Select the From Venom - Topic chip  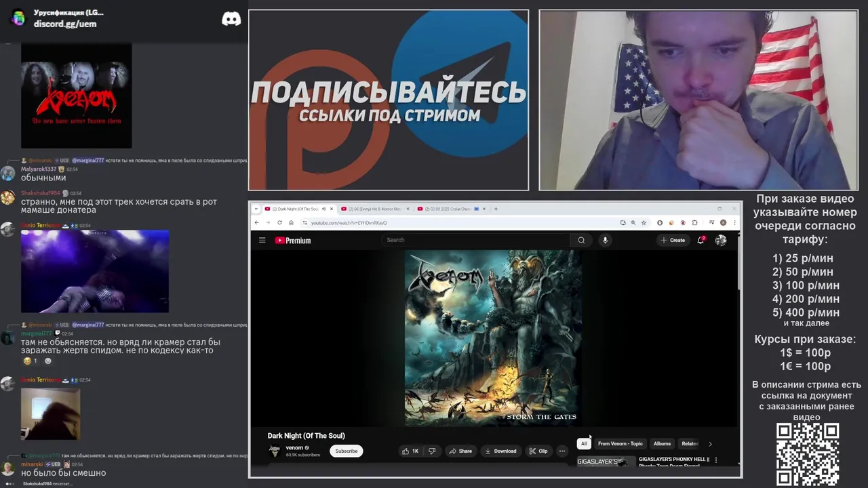(x=620, y=444)
